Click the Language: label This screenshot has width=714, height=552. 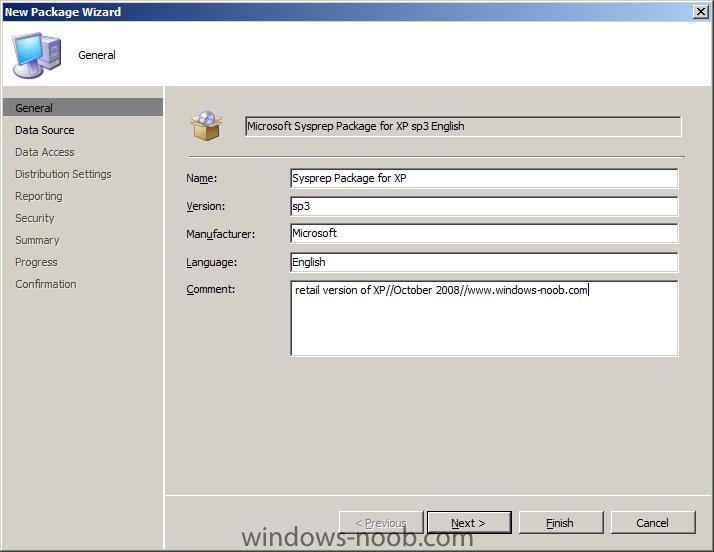tap(212, 262)
